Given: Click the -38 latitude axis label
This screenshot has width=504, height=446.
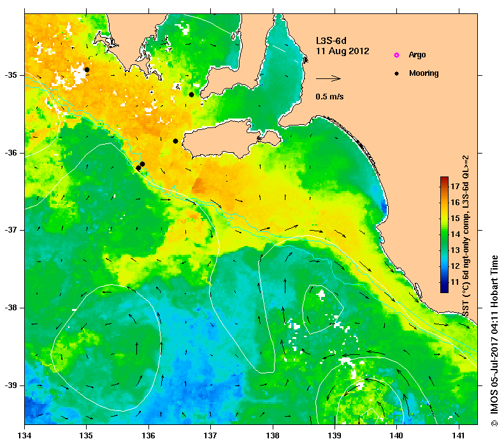Looking at the screenshot, I should click(x=11, y=308).
